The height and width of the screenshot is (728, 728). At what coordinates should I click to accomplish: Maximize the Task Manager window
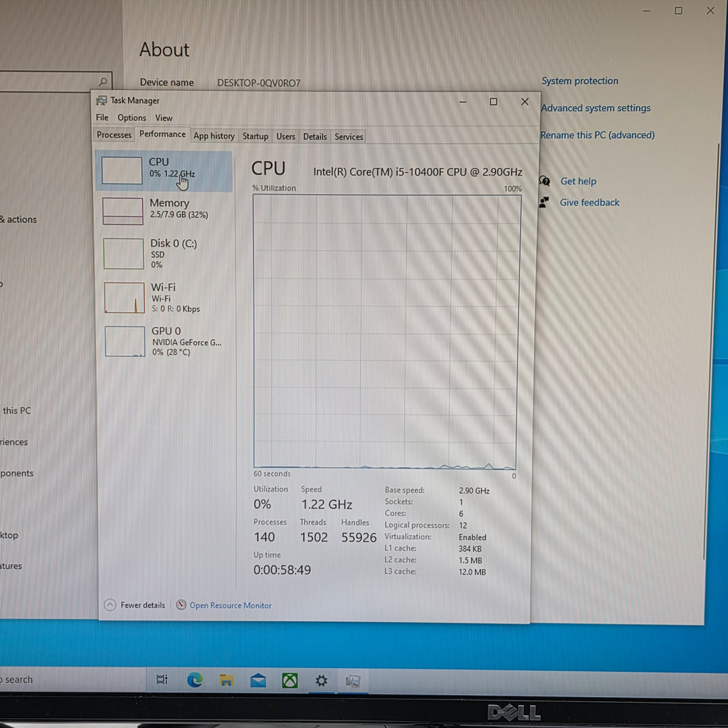pyautogui.click(x=493, y=102)
